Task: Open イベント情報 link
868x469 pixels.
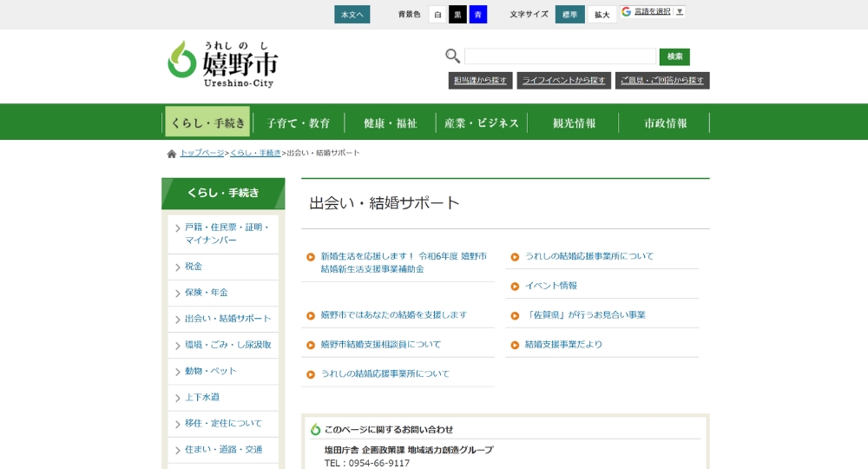Action: tap(551, 286)
